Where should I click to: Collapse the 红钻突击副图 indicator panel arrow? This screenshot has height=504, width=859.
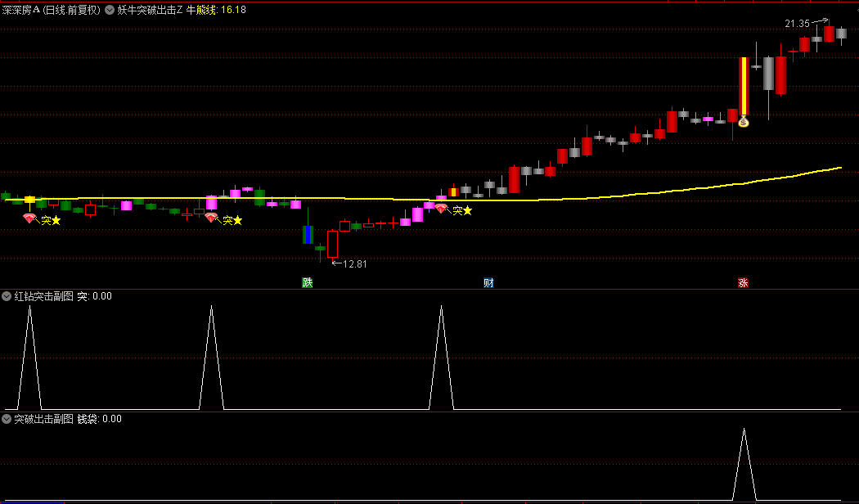tap(7, 296)
